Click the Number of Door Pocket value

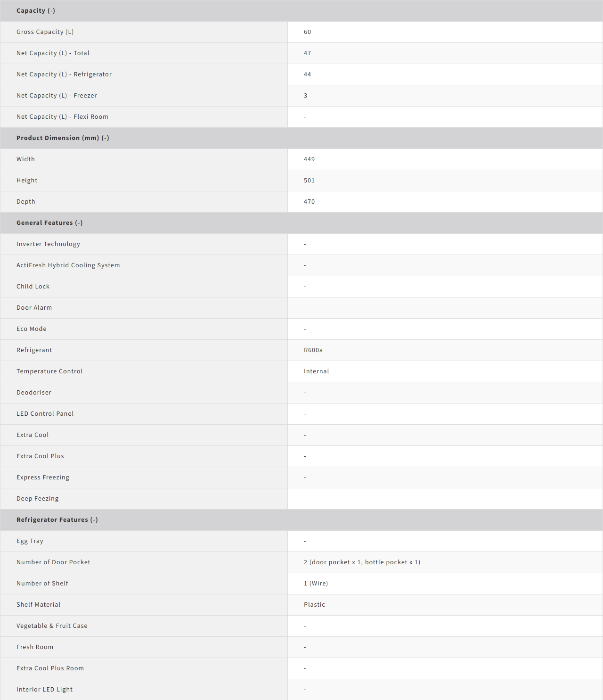coord(362,562)
